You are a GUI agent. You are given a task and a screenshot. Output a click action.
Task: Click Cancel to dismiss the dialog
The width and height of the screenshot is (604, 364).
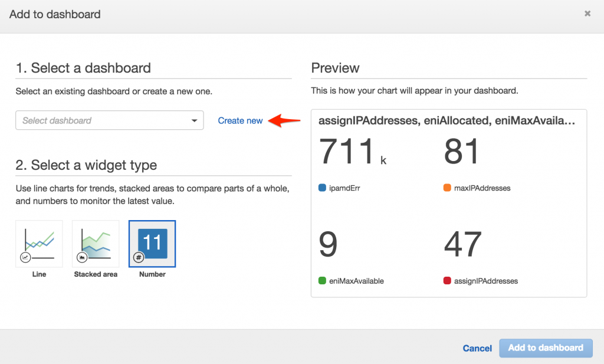click(477, 348)
